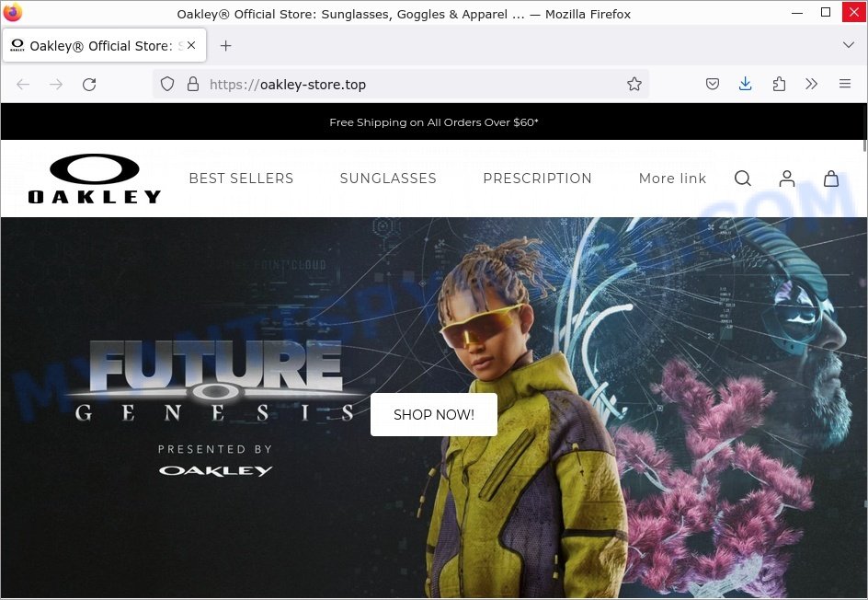Select the Oakley Official Store tab
The width and height of the screenshot is (868, 600).
104,45
